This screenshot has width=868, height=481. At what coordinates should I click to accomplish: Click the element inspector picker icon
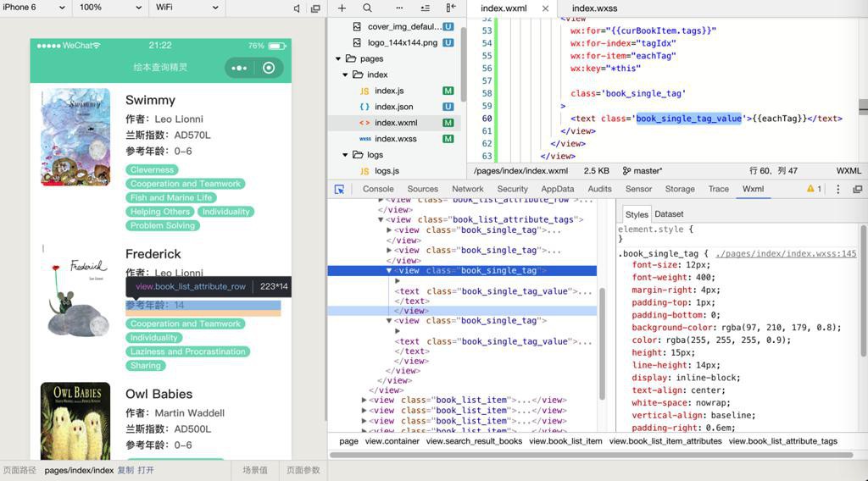(339, 189)
